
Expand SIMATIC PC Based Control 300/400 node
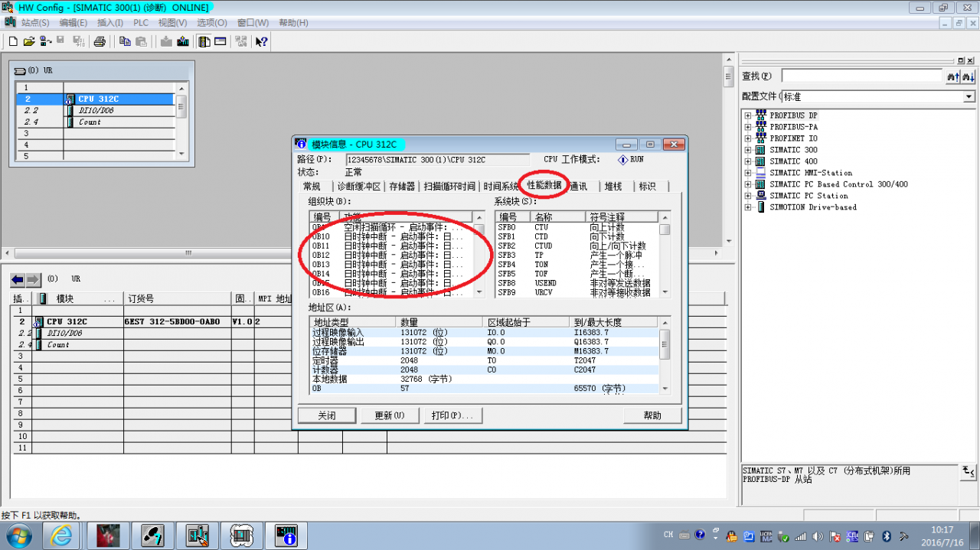(747, 184)
